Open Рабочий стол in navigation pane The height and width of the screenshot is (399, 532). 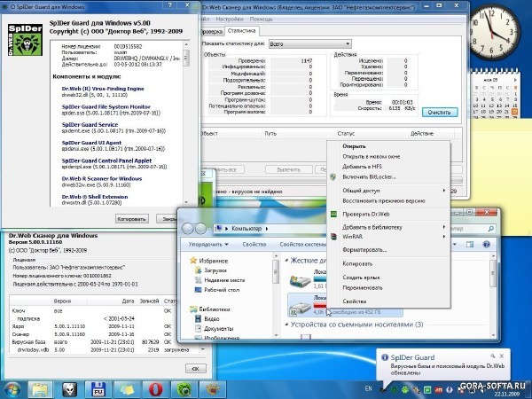(222, 290)
